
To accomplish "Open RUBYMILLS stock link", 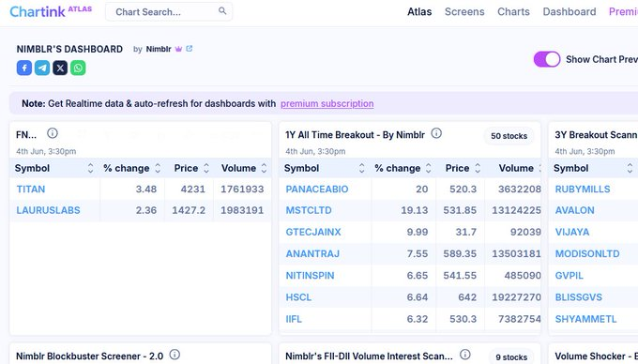I will pyautogui.click(x=583, y=190).
